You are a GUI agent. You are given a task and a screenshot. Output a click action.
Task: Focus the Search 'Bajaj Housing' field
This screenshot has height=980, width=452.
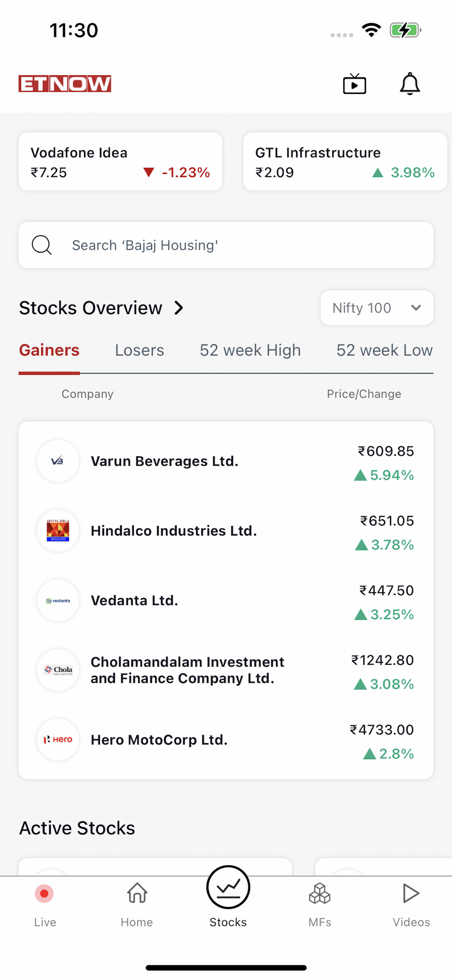pos(226,245)
